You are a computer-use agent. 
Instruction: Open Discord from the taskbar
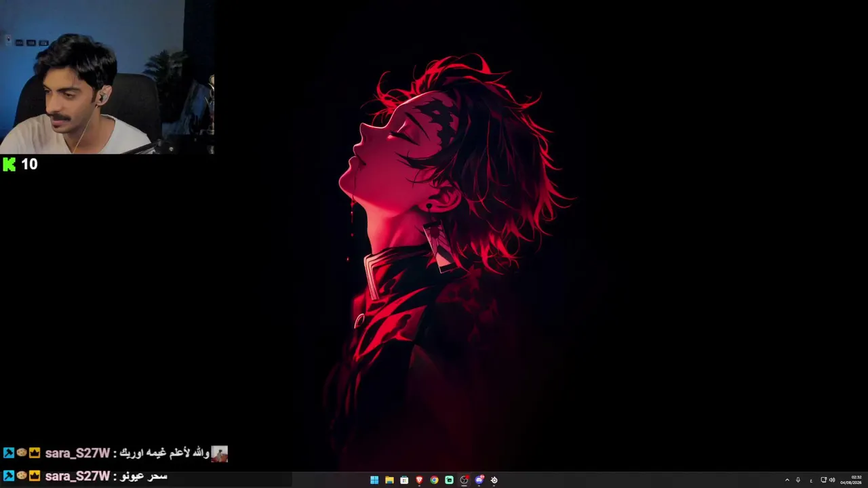[479, 480]
